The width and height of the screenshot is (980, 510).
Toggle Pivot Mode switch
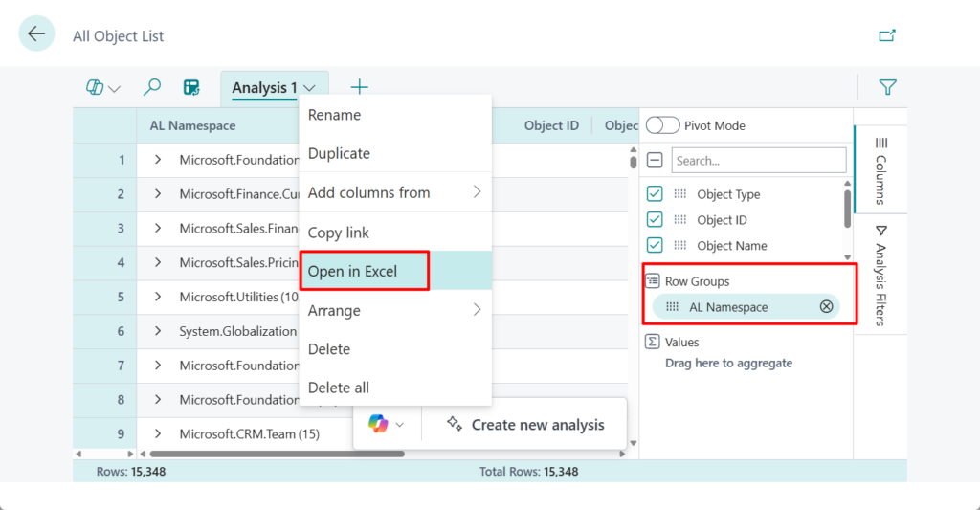coord(662,125)
